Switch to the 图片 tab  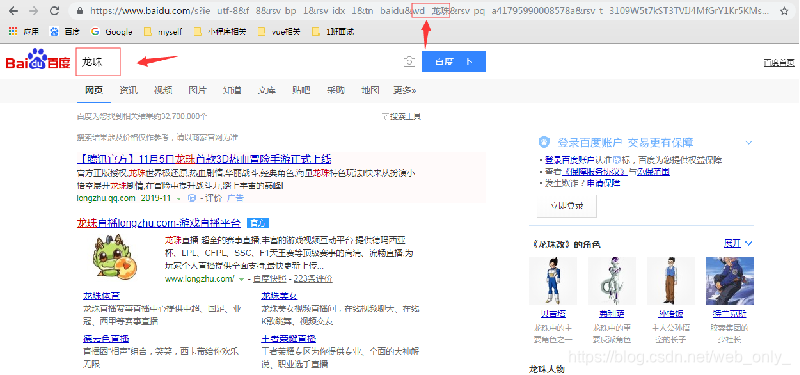coord(197,90)
